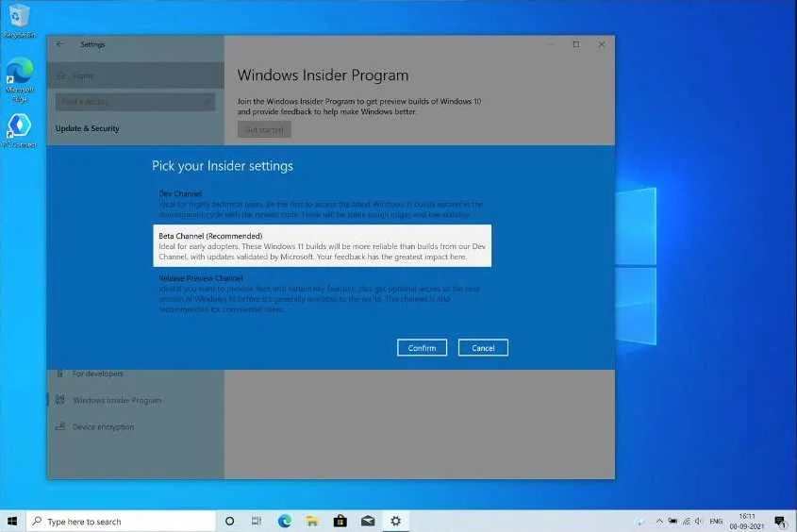Open the network Wi-Fi tray icon

(x=687, y=521)
